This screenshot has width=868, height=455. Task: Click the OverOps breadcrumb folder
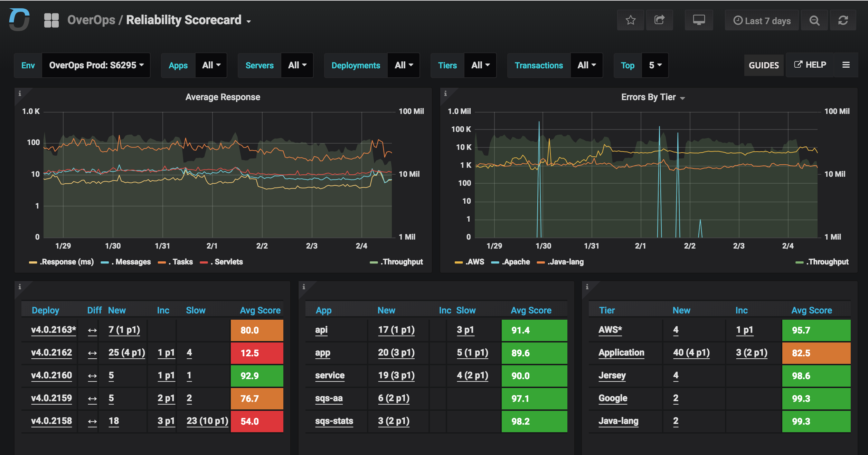[91, 20]
